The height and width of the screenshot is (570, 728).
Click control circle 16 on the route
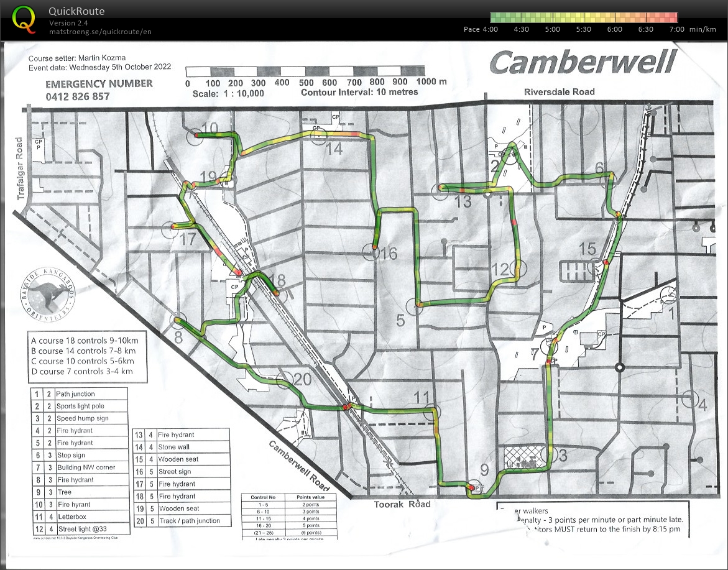click(371, 252)
